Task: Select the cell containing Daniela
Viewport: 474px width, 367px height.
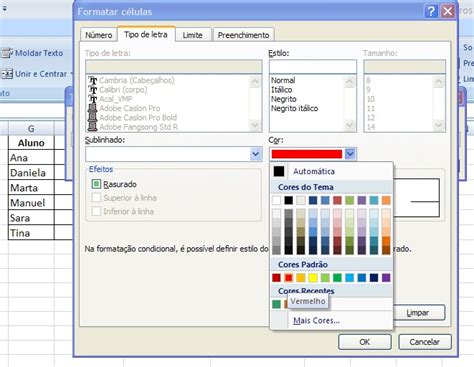Action: pos(31,173)
